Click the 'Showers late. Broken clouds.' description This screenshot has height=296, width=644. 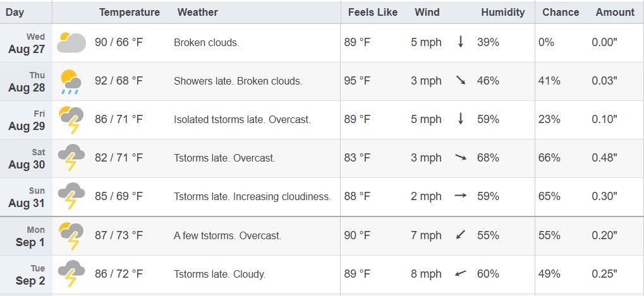click(x=238, y=81)
